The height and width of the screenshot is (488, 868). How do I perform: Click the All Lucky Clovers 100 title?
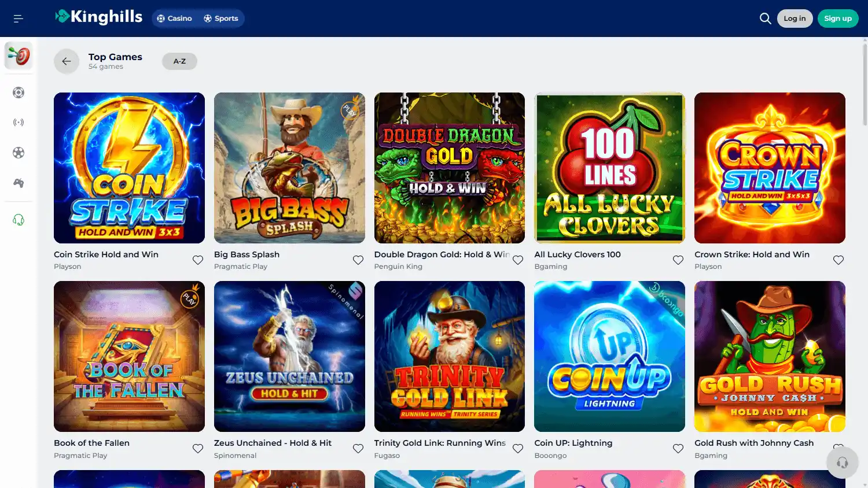point(578,254)
